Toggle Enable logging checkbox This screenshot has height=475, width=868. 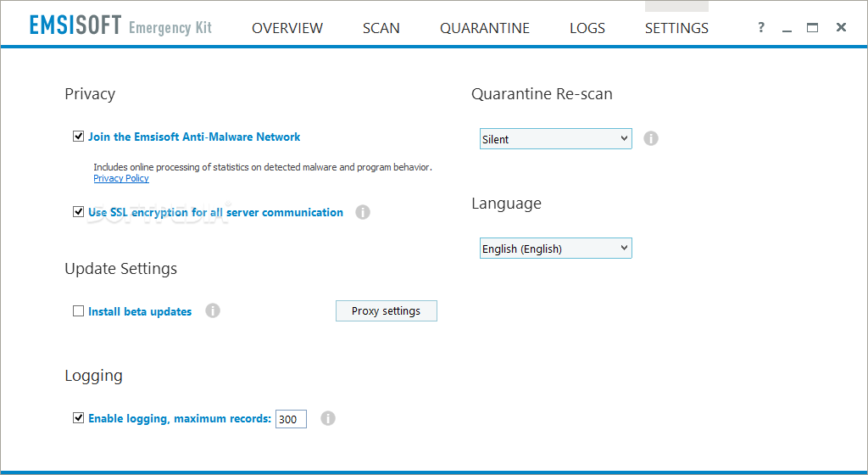click(x=79, y=418)
